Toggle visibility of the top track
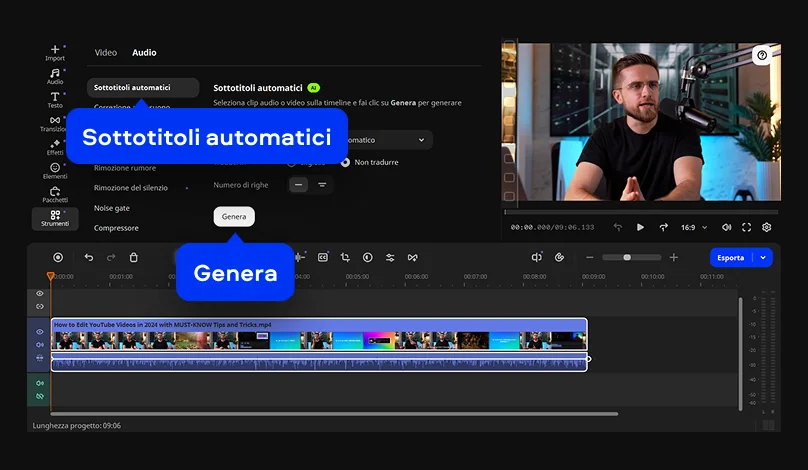 [x=40, y=293]
